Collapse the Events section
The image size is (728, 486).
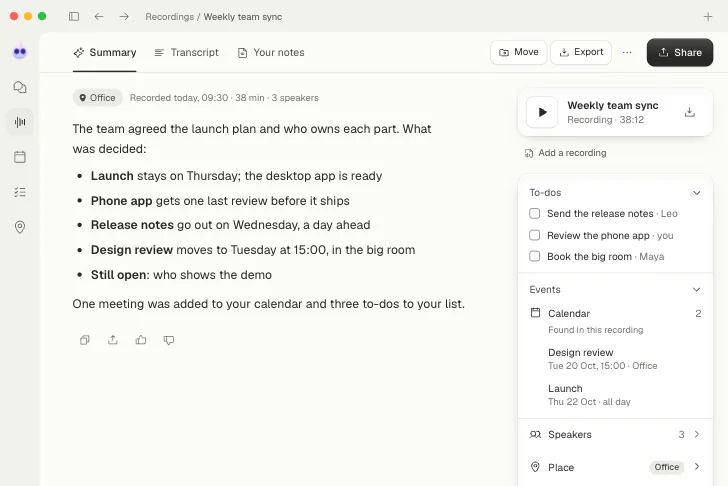coord(696,290)
